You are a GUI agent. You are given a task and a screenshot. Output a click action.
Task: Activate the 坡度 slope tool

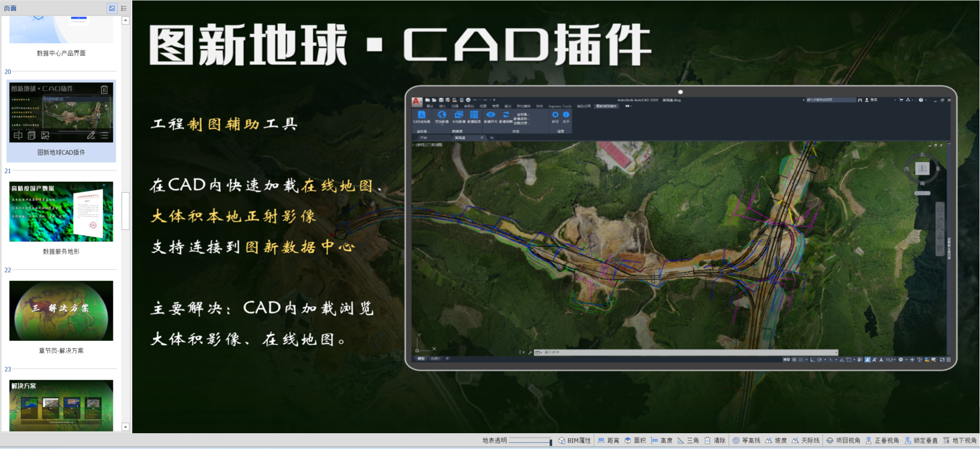coord(776,440)
